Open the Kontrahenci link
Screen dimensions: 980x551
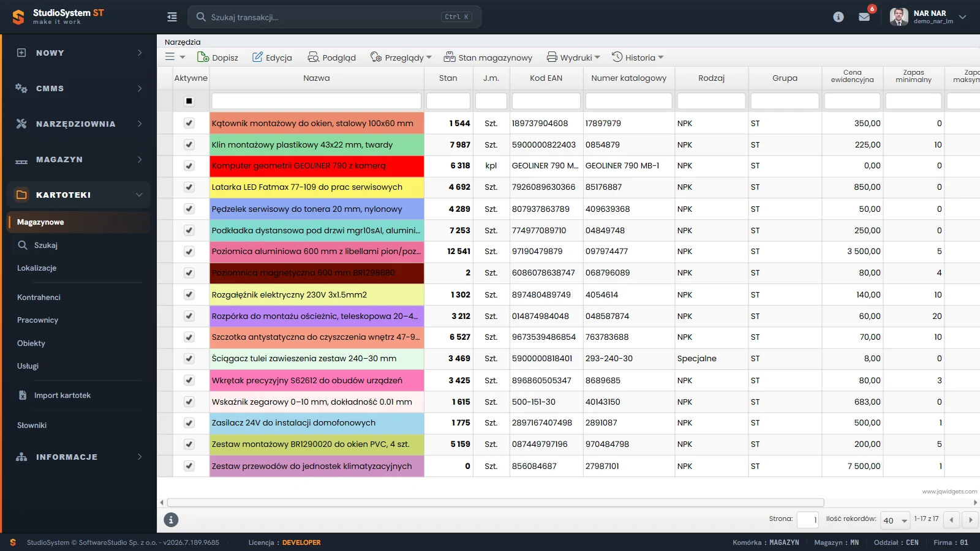coord(39,297)
